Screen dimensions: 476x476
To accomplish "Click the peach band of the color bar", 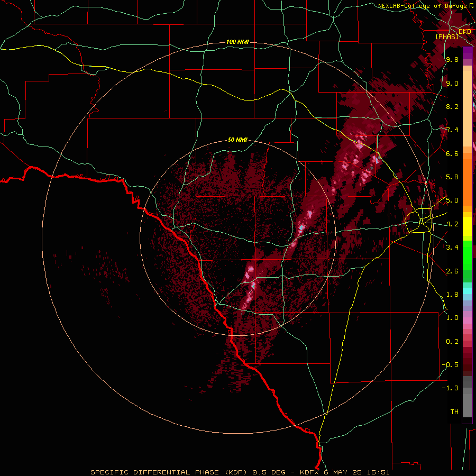I will (467, 106).
